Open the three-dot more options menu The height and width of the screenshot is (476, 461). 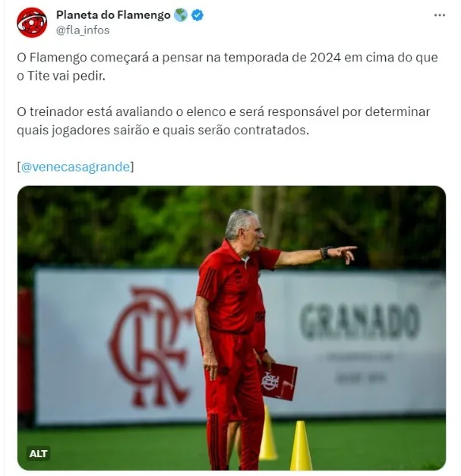[440, 15]
